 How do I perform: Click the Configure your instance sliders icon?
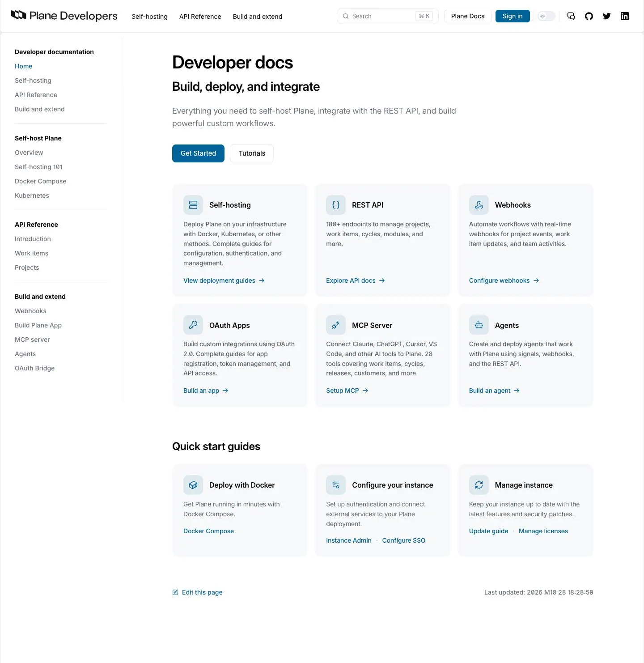(x=336, y=485)
